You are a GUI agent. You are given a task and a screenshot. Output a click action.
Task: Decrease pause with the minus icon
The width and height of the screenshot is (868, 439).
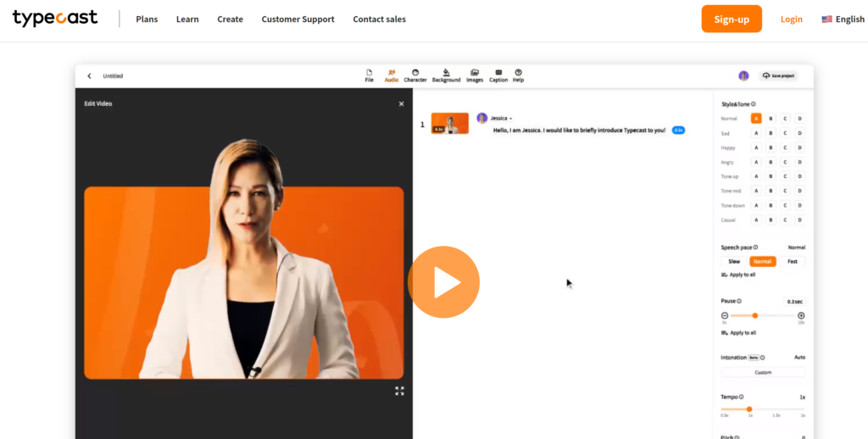pos(725,315)
